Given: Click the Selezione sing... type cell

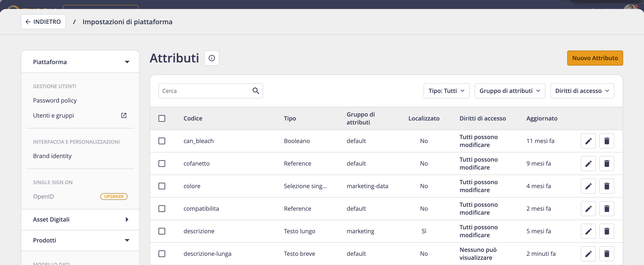Looking at the screenshot, I should (305, 186).
